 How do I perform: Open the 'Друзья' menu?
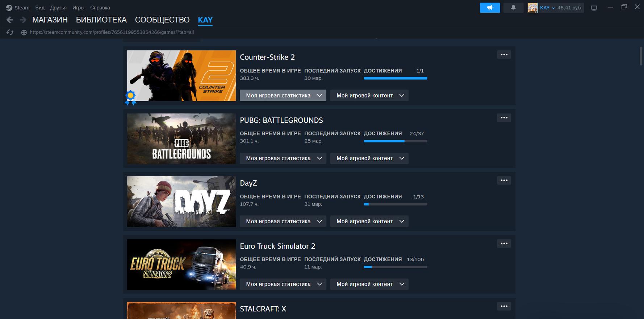coord(58,8)
